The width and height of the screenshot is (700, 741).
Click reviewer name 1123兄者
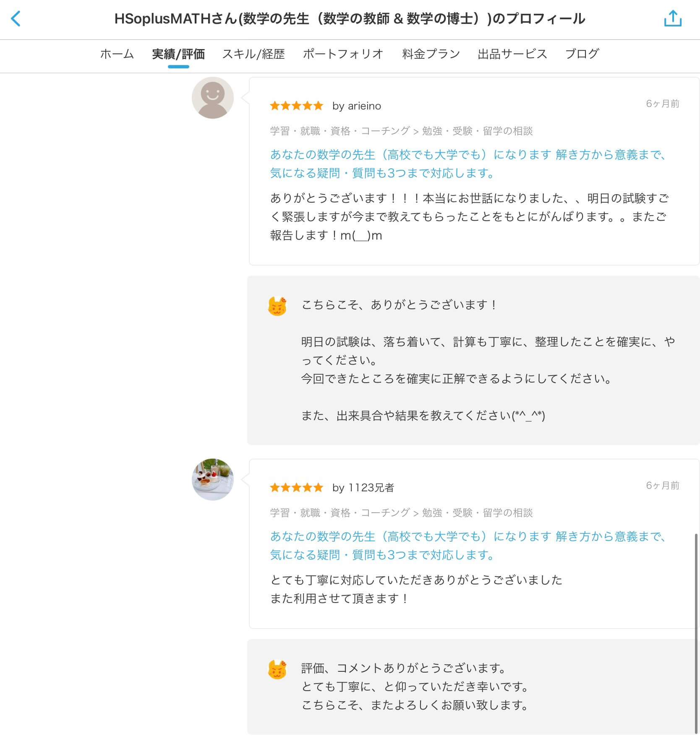pyautogui.click(x=371, y=488)
